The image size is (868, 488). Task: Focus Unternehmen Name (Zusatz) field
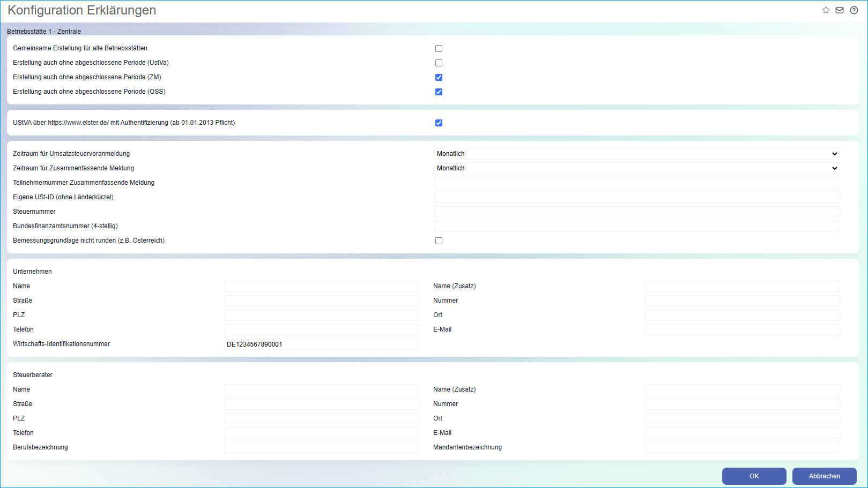(x=742, y=286)
